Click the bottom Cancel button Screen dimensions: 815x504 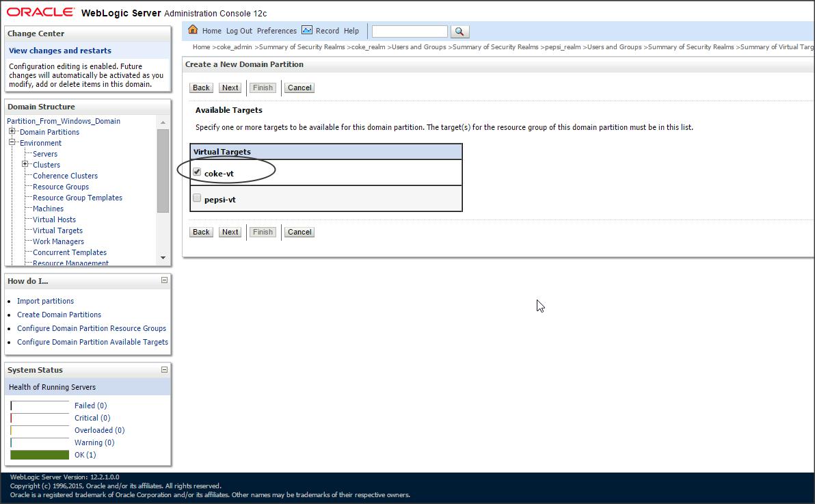click(x=300, y=232)
